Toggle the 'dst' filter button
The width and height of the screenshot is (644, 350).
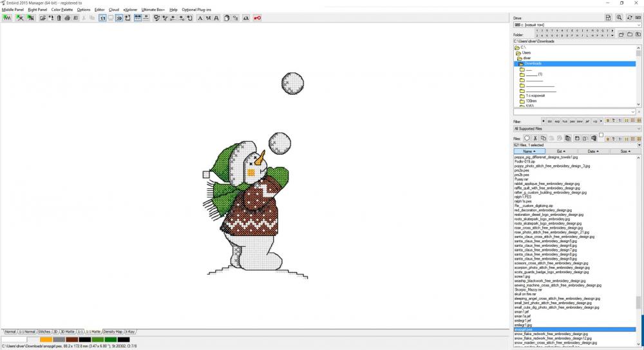tap(549, 121)
